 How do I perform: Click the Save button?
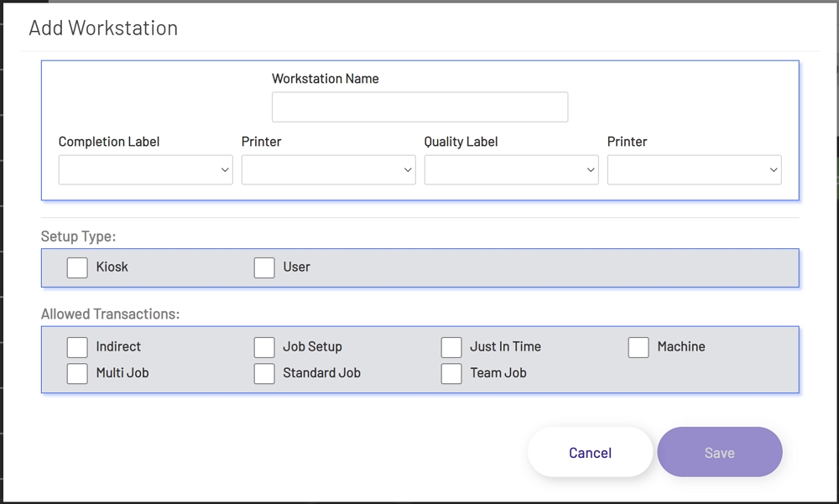point(719,453)
